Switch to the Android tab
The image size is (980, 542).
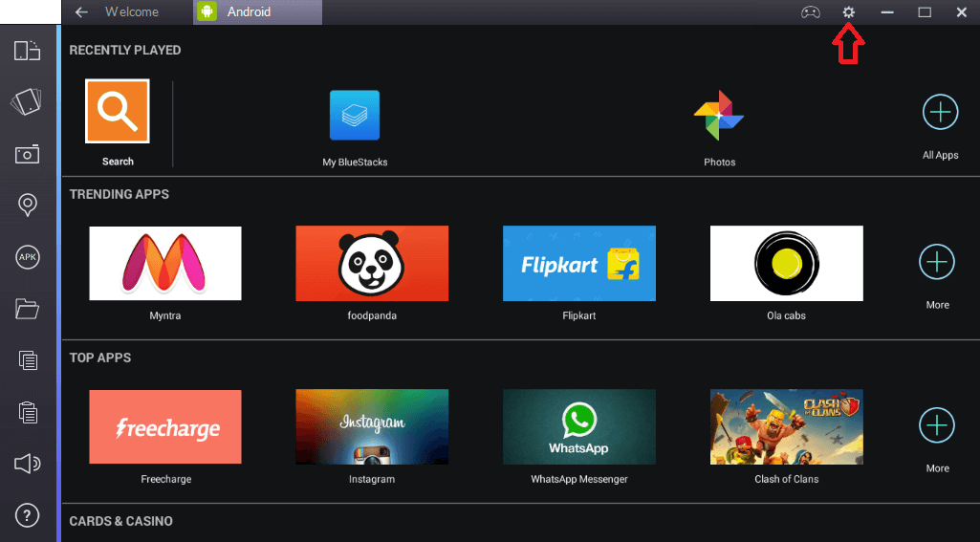(257, 11)
